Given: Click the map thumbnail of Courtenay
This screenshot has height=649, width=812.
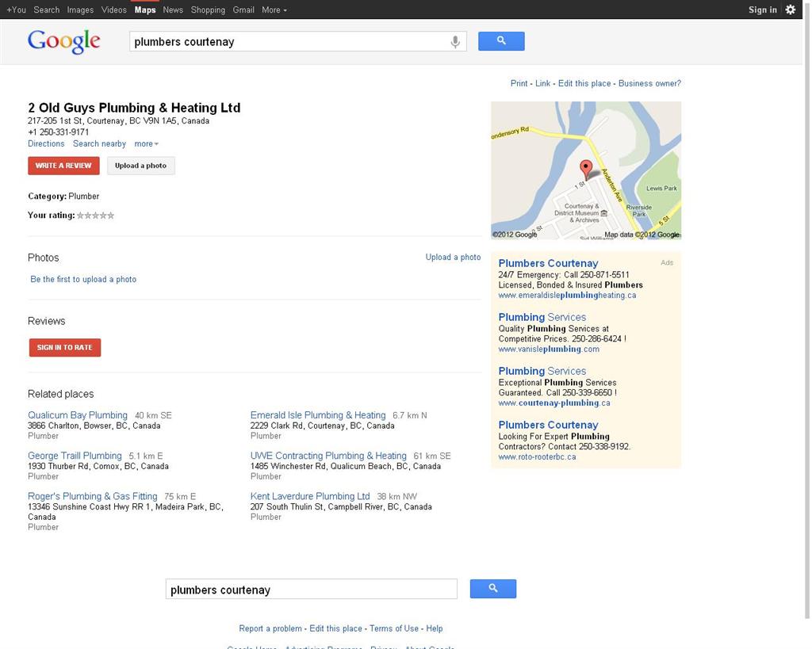Looking at the screenshot, I should 586,170.
